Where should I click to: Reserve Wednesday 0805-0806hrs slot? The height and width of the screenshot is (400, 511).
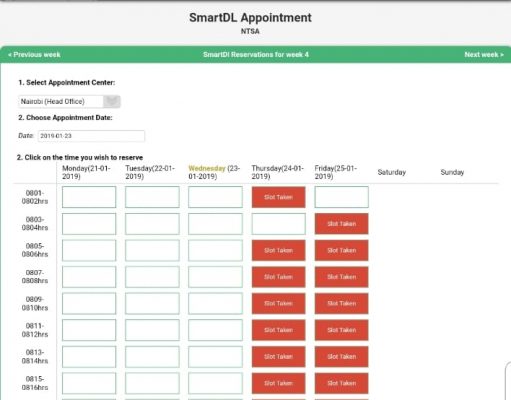coord(215,250)
